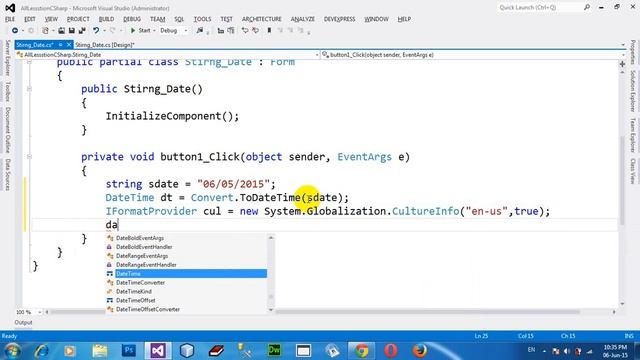Click the Quick Launch search box
The height and width of the screenshot is (360, 640).
pos(544,7)
